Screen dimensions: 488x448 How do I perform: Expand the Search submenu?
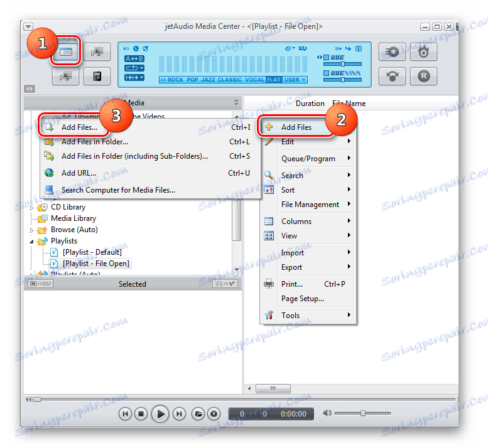(x=308, y=175)
